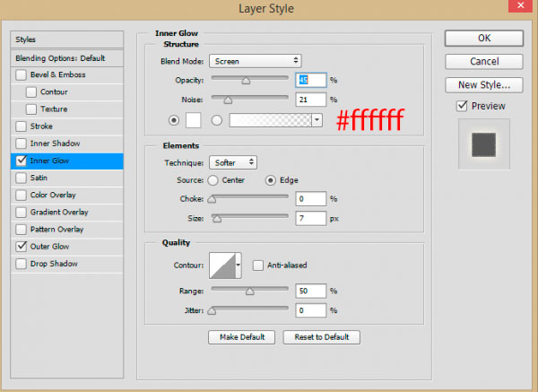Select the Drop Shadow style entry
Image resolution: width=538 pixels, height=392 pixels.
[x=54, y=264]
